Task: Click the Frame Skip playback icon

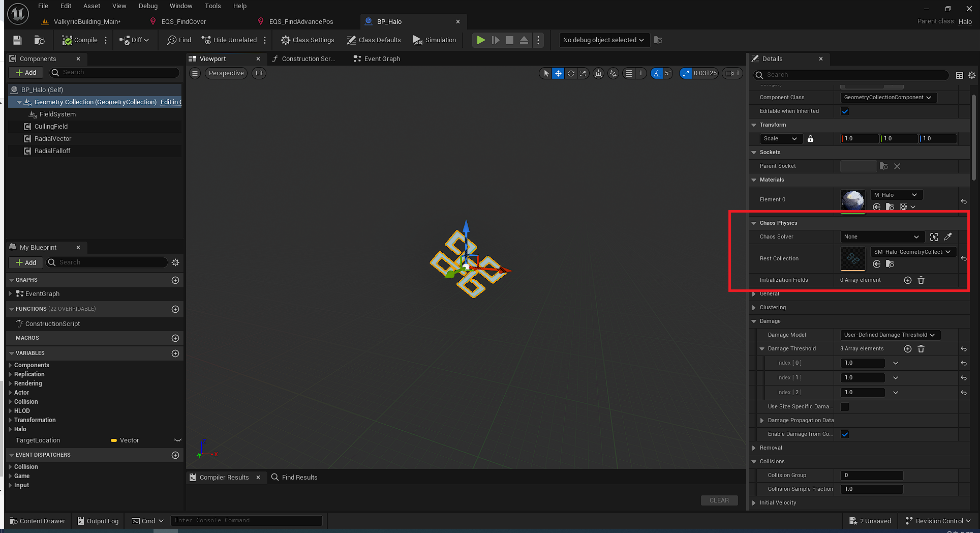Action: [x=496, y=40]
